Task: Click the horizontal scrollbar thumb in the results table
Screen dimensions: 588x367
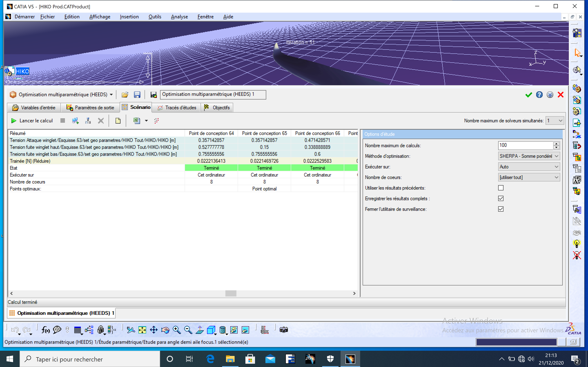Action: coord(231,293)
